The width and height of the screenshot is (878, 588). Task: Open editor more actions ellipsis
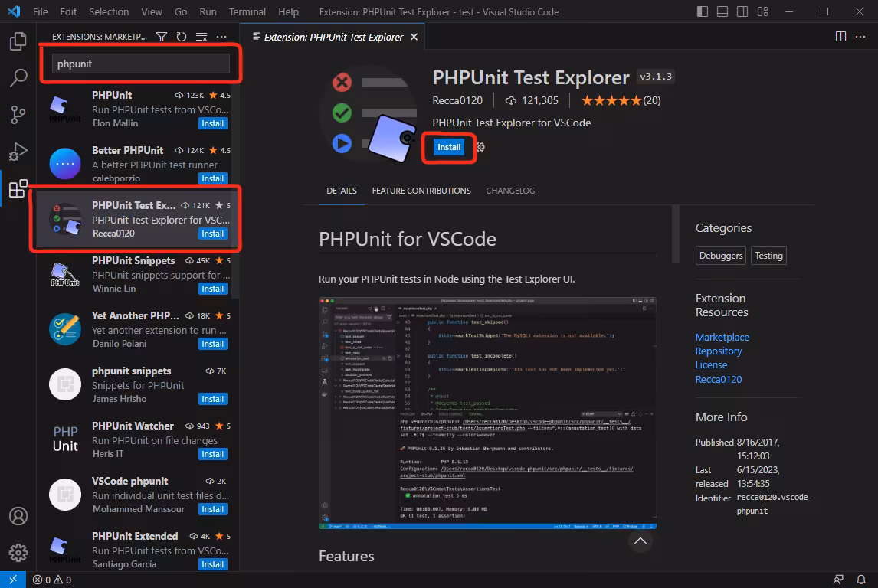point(860,36)
